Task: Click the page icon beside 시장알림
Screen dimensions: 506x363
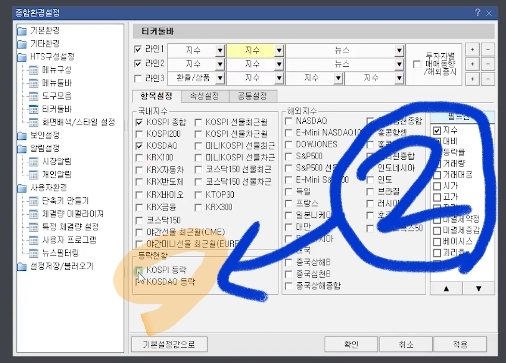Action: pos(34,162)
